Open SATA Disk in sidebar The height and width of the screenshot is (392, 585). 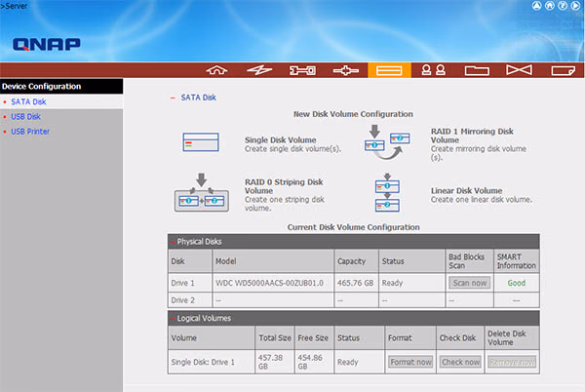coord(28,101)
